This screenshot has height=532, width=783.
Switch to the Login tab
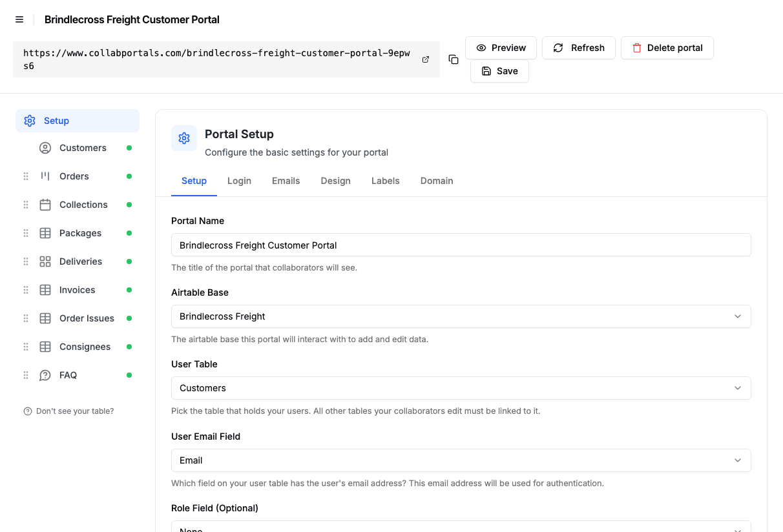click(x=239, y=181)
